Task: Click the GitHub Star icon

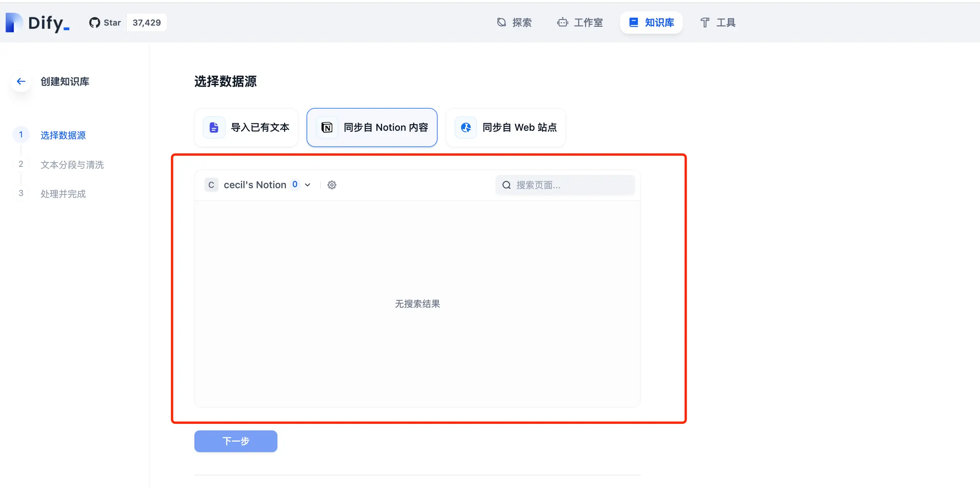Action: click(x=94, y=22)
